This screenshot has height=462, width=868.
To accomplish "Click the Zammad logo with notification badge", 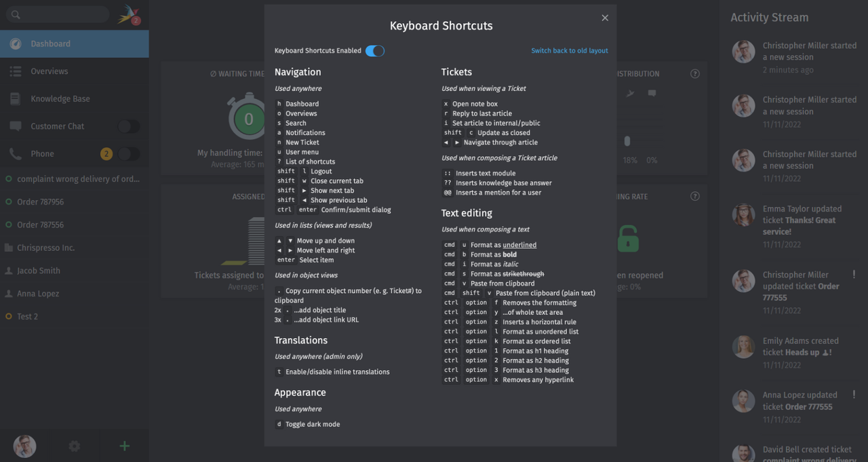I will tap(128, 14).
